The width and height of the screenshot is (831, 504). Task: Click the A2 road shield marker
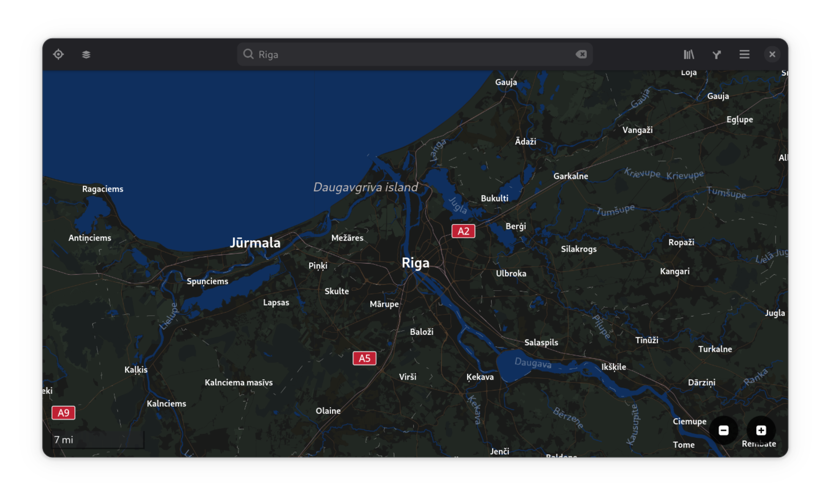pyautogui.click(x=463, y=231)
